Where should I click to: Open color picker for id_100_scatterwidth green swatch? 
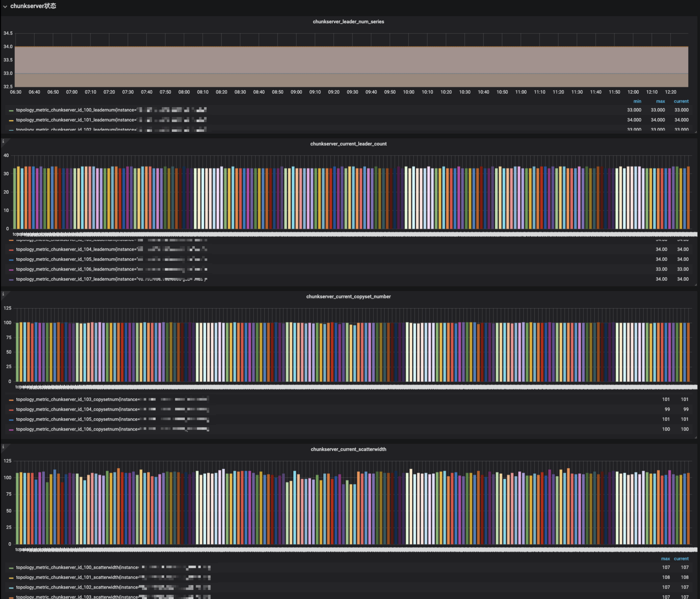[11, 568]
